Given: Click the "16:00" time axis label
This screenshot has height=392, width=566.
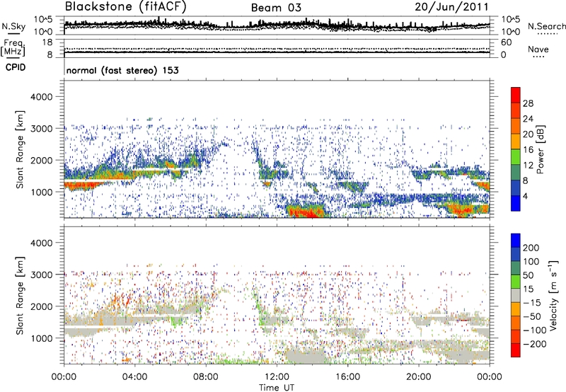Looking at the screenshot, I should pyautogui.click(x=347, y=376).
